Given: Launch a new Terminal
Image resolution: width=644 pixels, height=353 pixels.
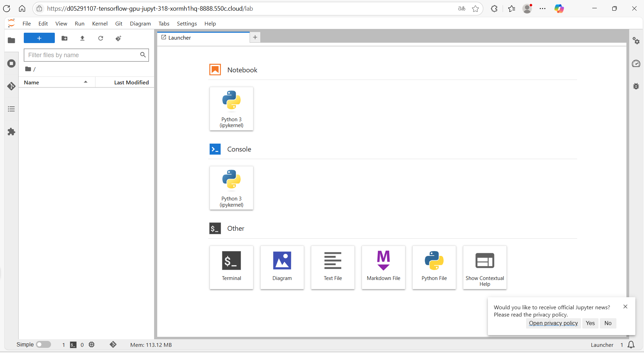Looking at the screenshot, I should coord(231,267).
